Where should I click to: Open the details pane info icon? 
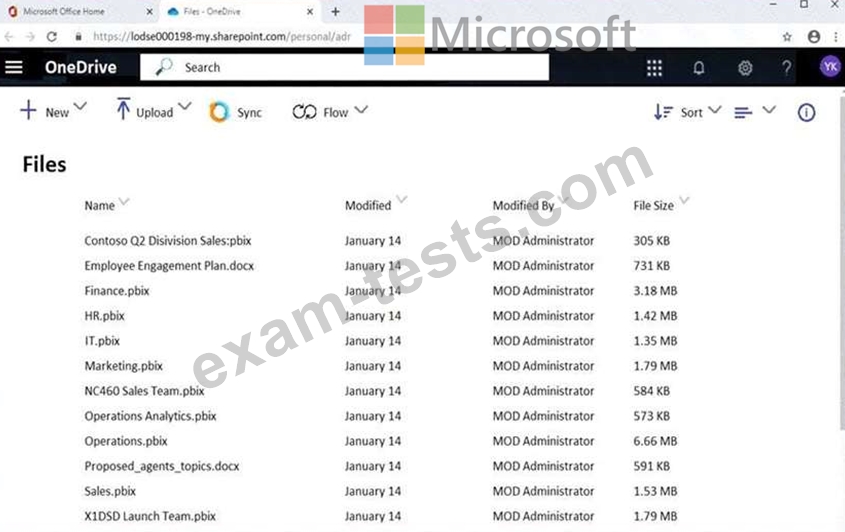[x=806, y=113]
